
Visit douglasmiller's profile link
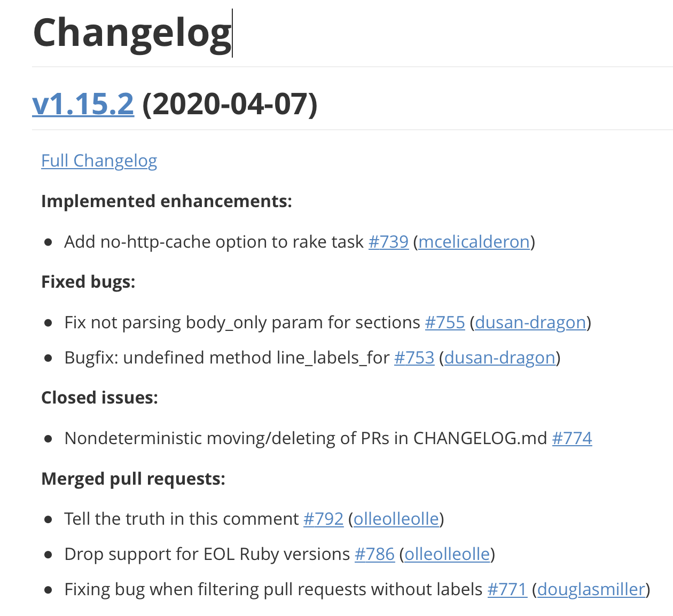tap(591, 589)
